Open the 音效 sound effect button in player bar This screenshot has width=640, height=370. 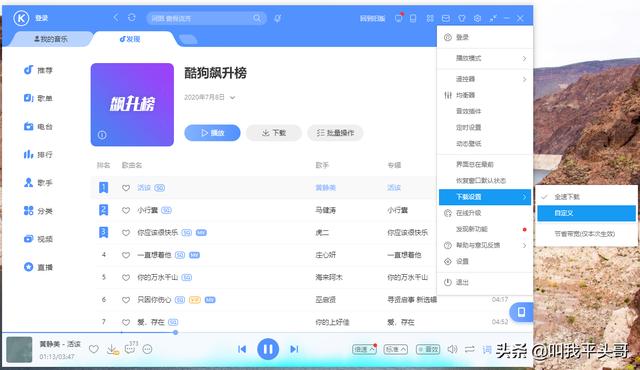428,349
